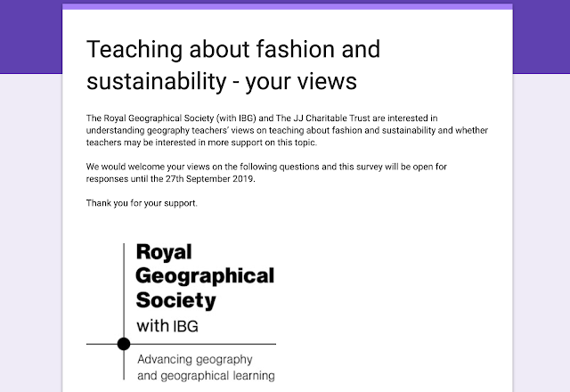This screenshot has width=570, height=392.
Task: Click 'and geographical learning' tagline line
Action: (206, 376)
